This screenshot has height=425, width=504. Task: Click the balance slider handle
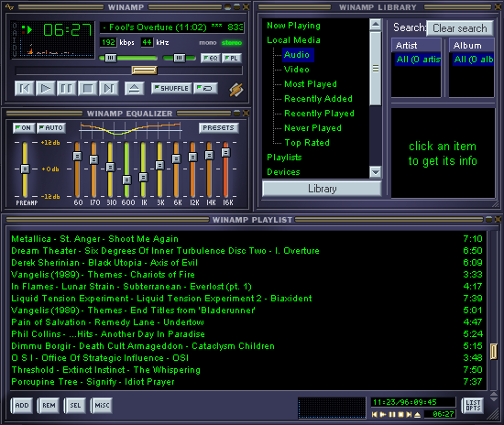[180, 58]
